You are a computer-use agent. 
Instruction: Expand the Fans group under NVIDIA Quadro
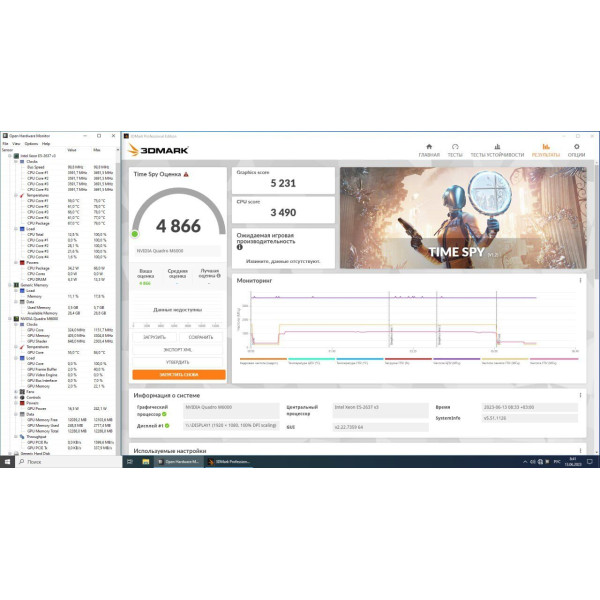point(16,392)
